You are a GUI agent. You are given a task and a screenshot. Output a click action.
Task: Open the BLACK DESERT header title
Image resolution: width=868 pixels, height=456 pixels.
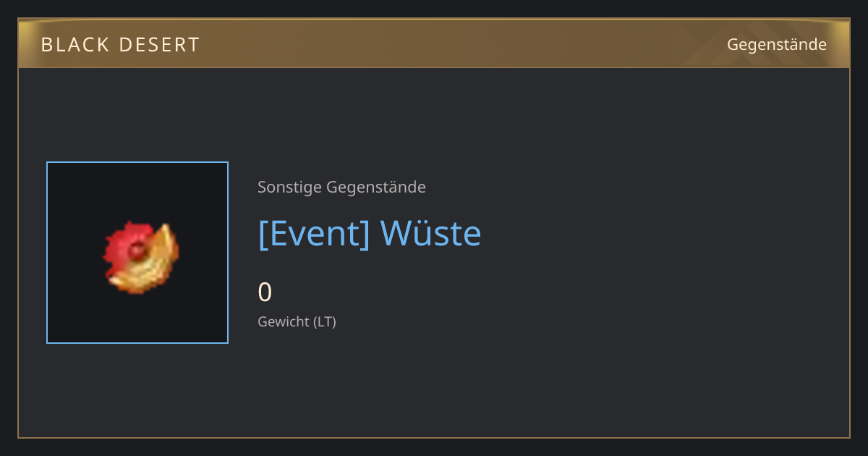pyautogui.click(x=120, y=45)
